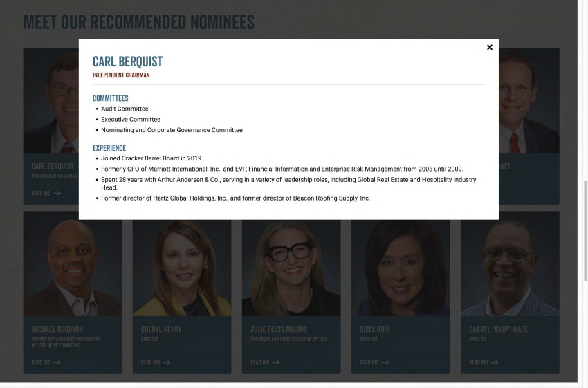Click the arrow icon beside Carl Berquist's Read Bio
The image size is (588, 388).
tap(57, 194)
